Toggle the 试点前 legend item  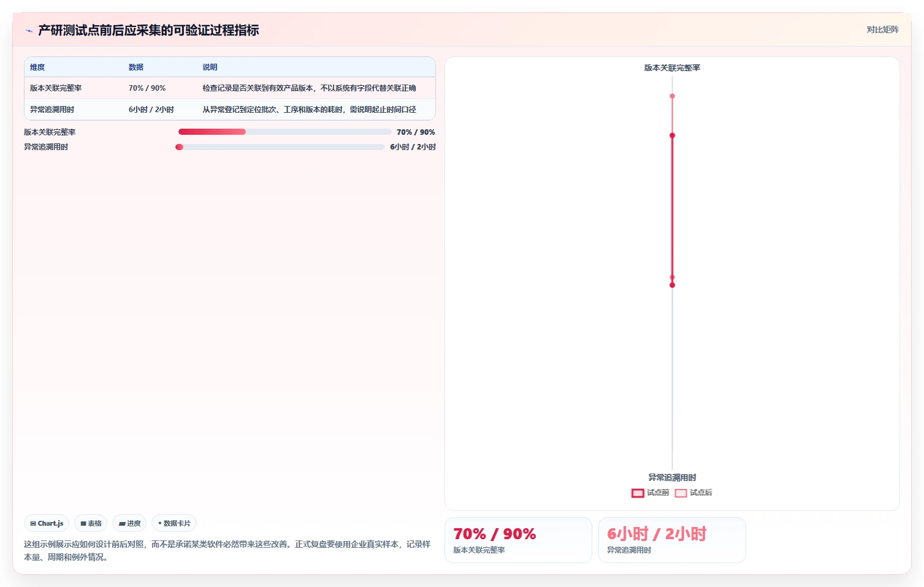(651, 493)
